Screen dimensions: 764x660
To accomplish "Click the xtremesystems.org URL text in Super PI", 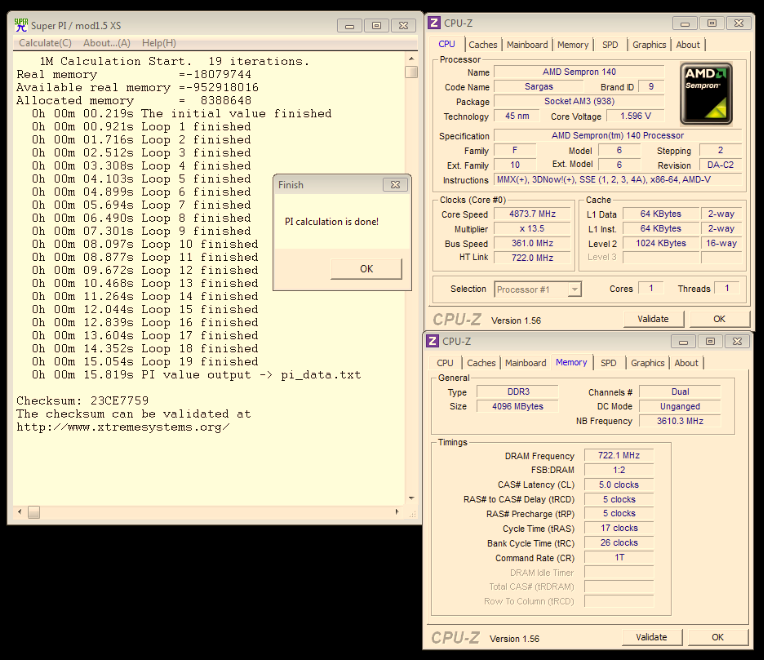I will point(123,427).
